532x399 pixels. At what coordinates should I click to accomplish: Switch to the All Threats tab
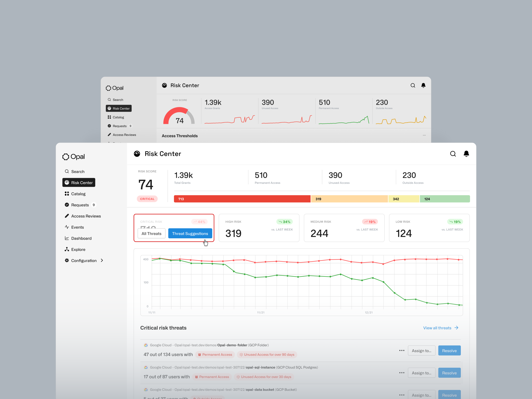pos(151,233)
